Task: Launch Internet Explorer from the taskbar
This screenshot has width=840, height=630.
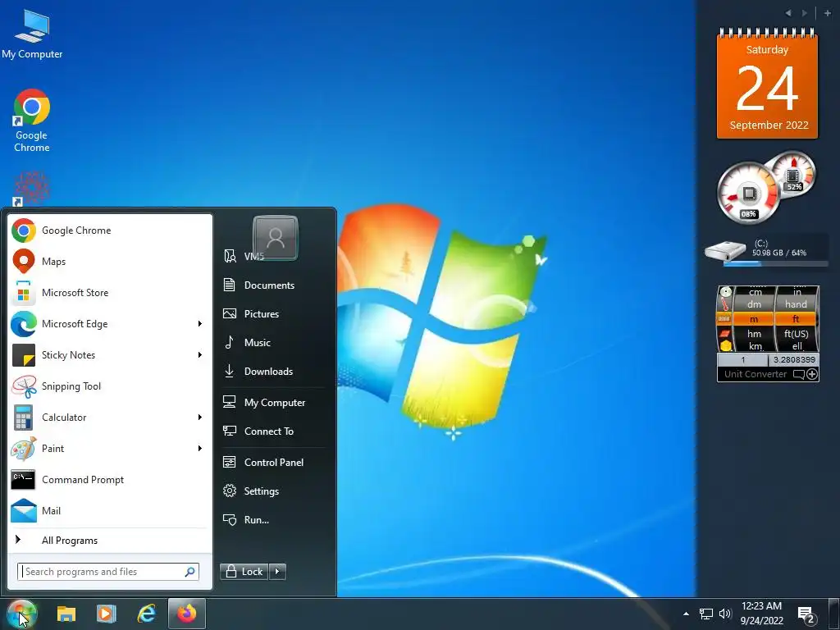Action: (x=146, y=614)
